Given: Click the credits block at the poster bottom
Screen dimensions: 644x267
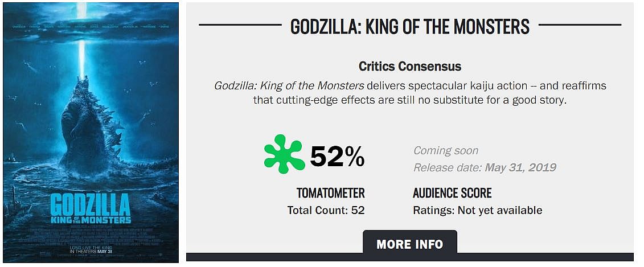Looking at the screenshot, I should click(90, 237).
